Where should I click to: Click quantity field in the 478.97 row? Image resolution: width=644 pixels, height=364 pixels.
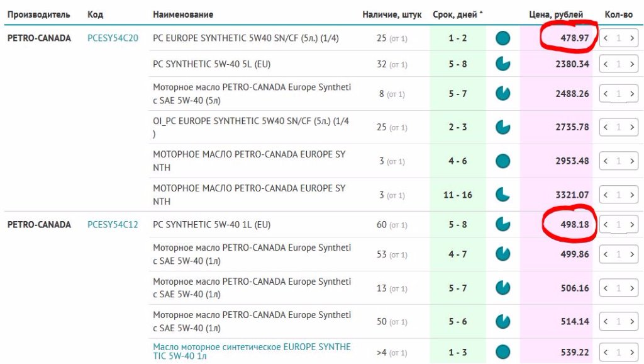(619, 38)
